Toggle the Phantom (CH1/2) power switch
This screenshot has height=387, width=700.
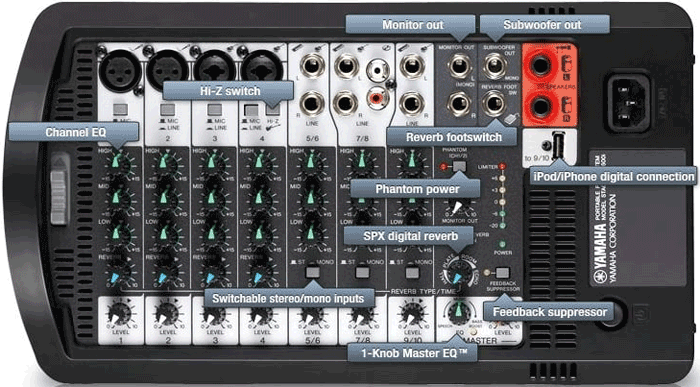pos(459,166)
